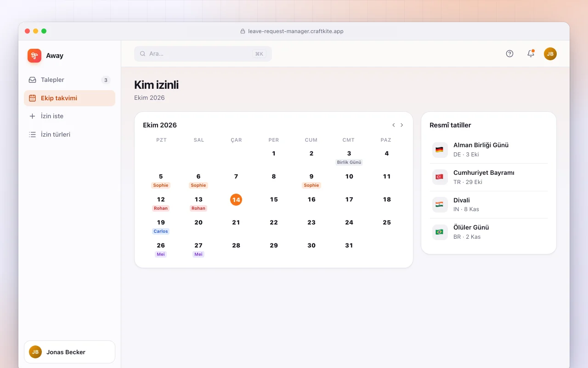Go to the next month
Screen dimensions: 588x368
[402, 125]
